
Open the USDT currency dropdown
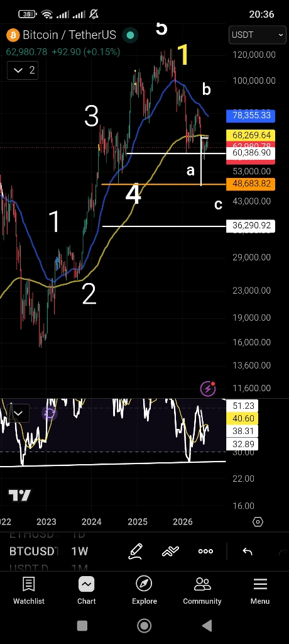(x=258, y=35)
